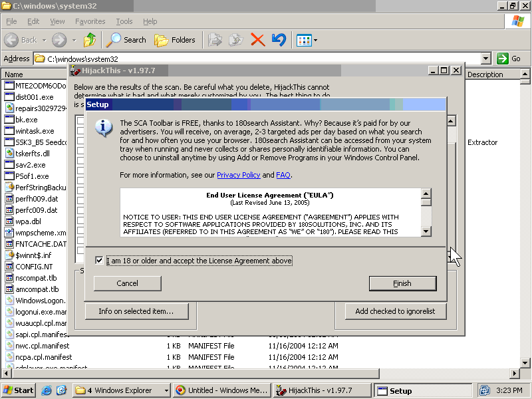Select the FNTCACHE.DAT file icon

coord(9,244)
